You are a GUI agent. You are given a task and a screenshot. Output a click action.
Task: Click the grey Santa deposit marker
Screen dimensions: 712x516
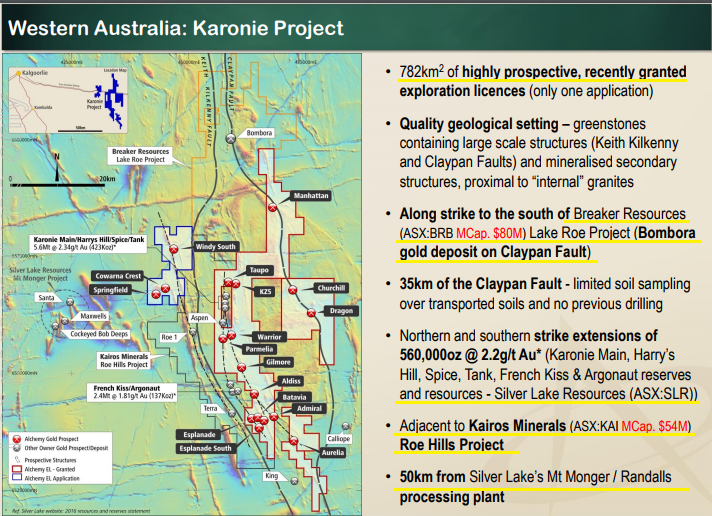click(x=70, y=302)
